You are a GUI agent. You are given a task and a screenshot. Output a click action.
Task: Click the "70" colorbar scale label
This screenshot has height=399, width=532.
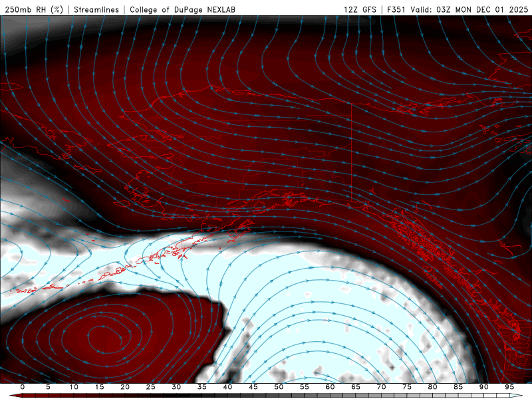click(x=381, y=387)
